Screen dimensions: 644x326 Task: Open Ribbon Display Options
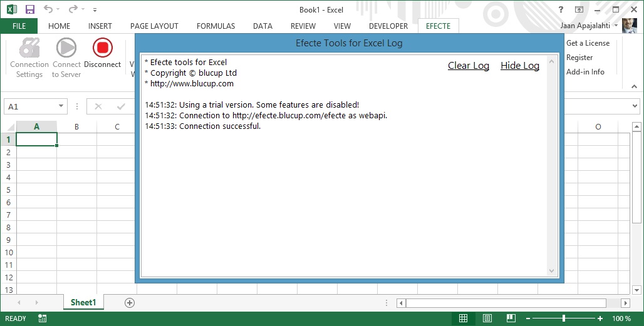tap(579, 9)
